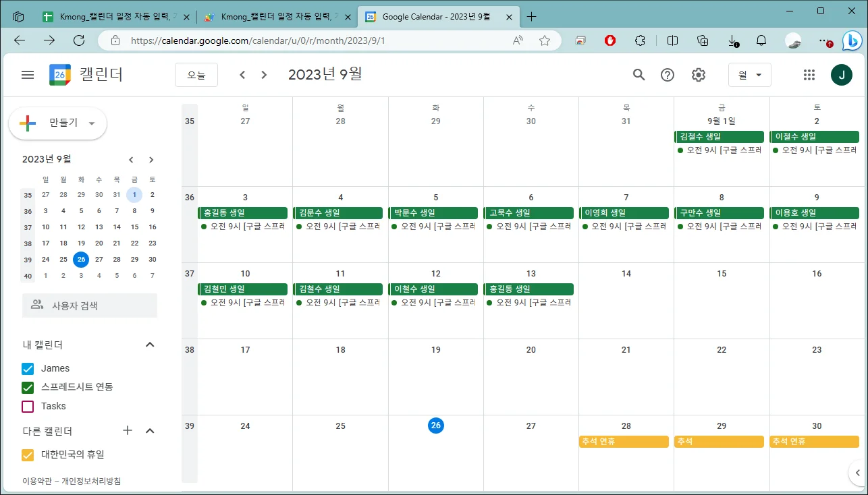This screenshot has height=495, width=868.
Task: Open the J account avatar
Action: click(841, 75)
